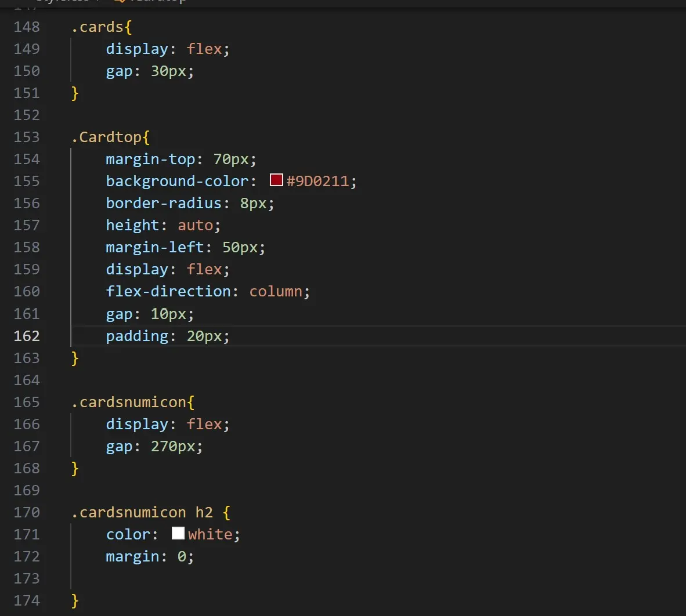Click the closing brace on line 163
Viewport: 686px width, 616px height.
75,358
